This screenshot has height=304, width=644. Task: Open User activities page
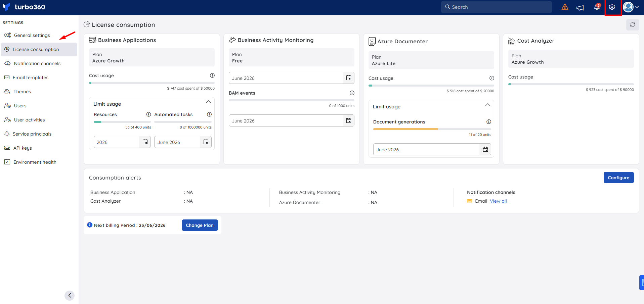39,120
